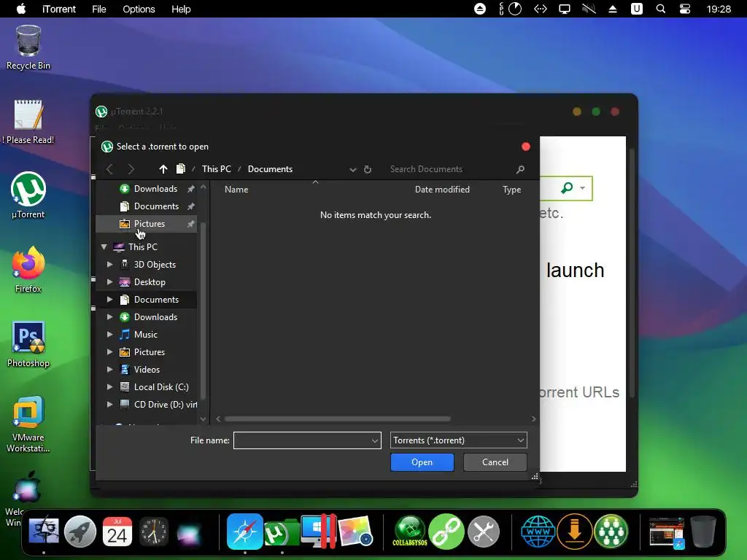The width and height of the screenshot is (747, 560).
Task: Select Pictures under This PC
Action: click(147, 352)
